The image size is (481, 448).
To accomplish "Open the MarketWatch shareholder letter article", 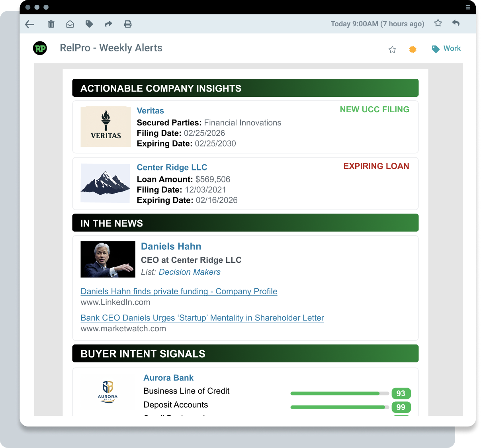I will pyautogui.click(x=202, y=318).
